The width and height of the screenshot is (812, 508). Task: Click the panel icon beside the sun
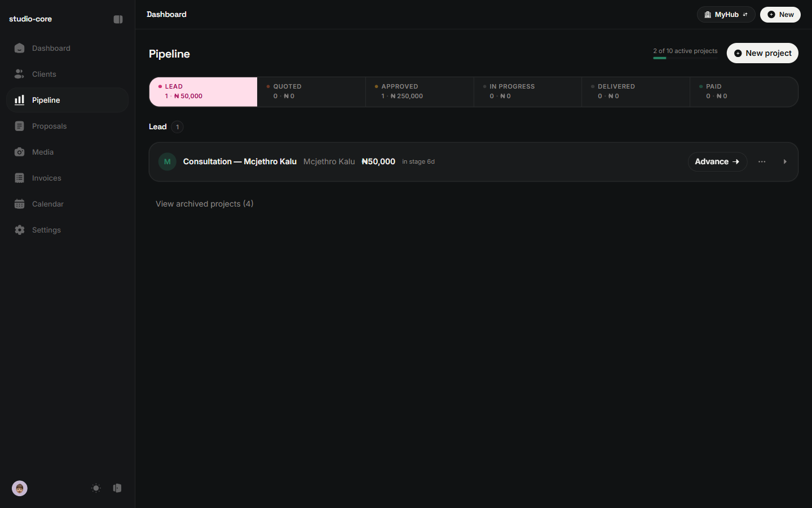[x=117, y=488]
